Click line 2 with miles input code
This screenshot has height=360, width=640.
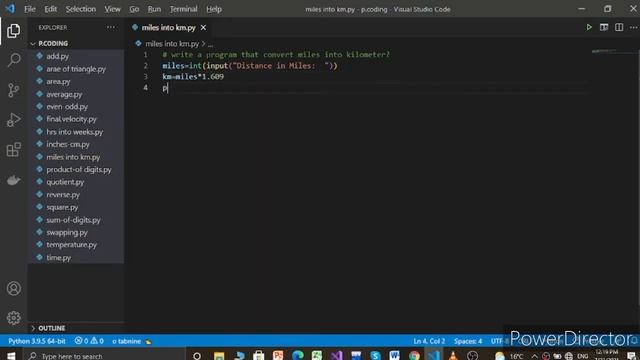click(x=250, y=66)
